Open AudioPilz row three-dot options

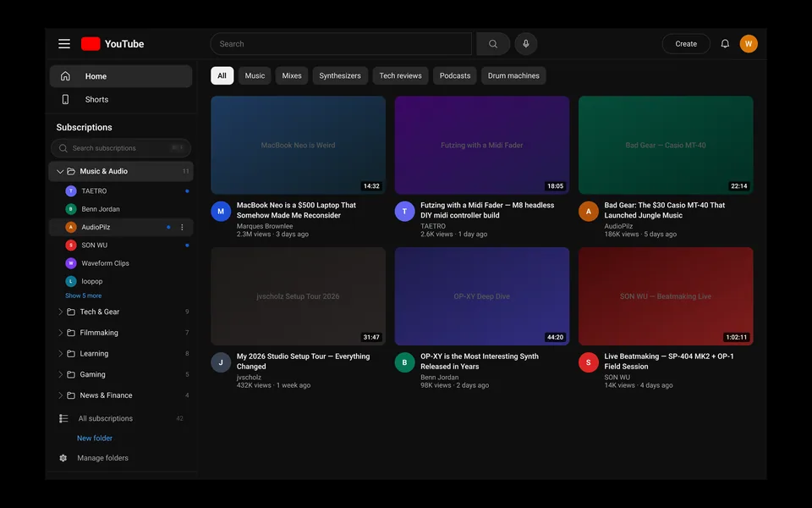[x=182, y=227]
